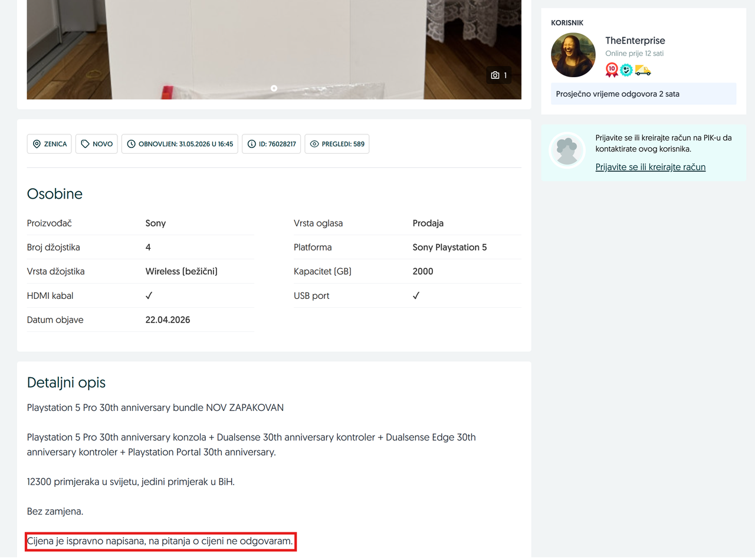Viewport: 755px width, 560px height.
Task: Click the location pin icon on ZENICA tag
Action: [x=37, y=144]
